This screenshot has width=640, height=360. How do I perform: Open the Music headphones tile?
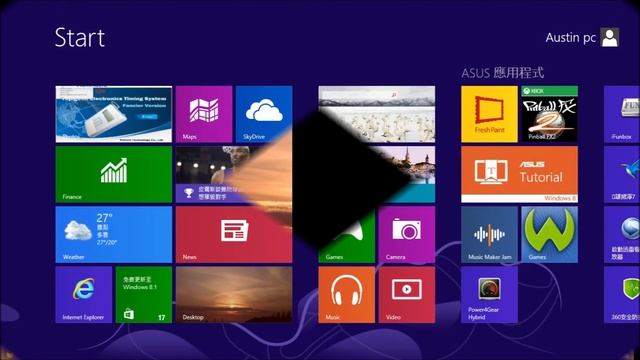(x=347, y=295)
